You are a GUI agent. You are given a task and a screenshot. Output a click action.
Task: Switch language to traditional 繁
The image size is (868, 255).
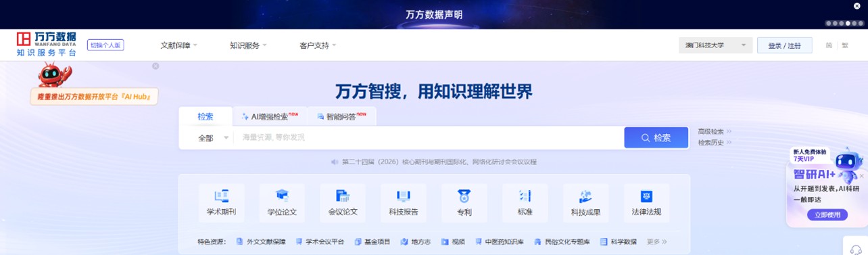pos(844,45)
